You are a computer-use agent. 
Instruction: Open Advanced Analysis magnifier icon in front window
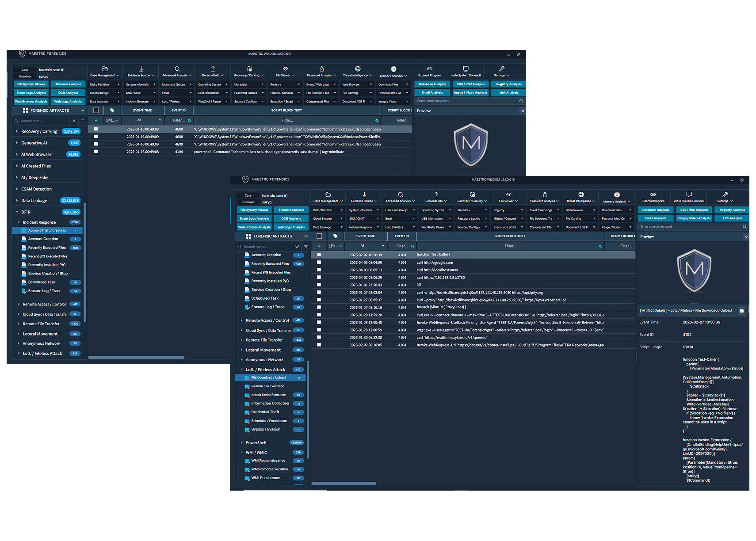(x=400, y=194)
